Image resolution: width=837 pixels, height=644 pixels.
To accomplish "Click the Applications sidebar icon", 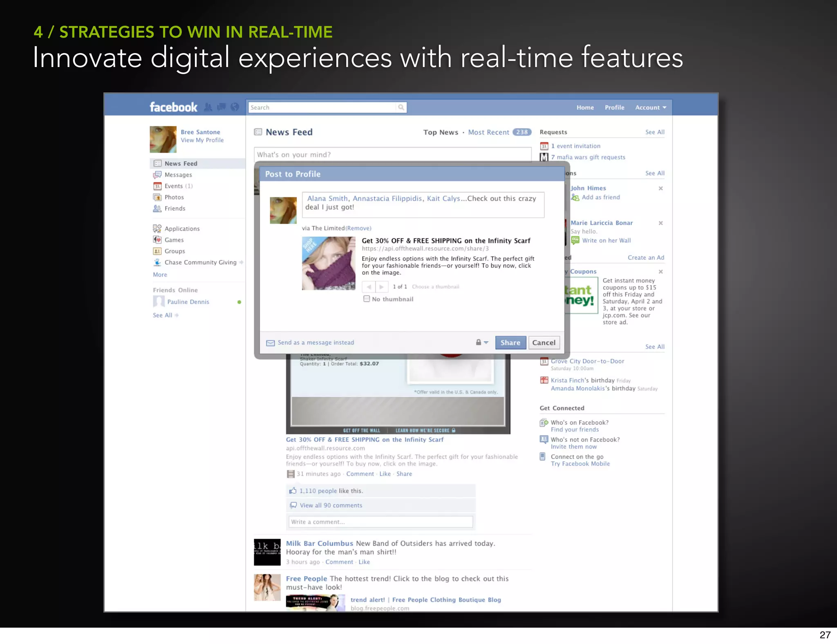I will tap(157, 229).
